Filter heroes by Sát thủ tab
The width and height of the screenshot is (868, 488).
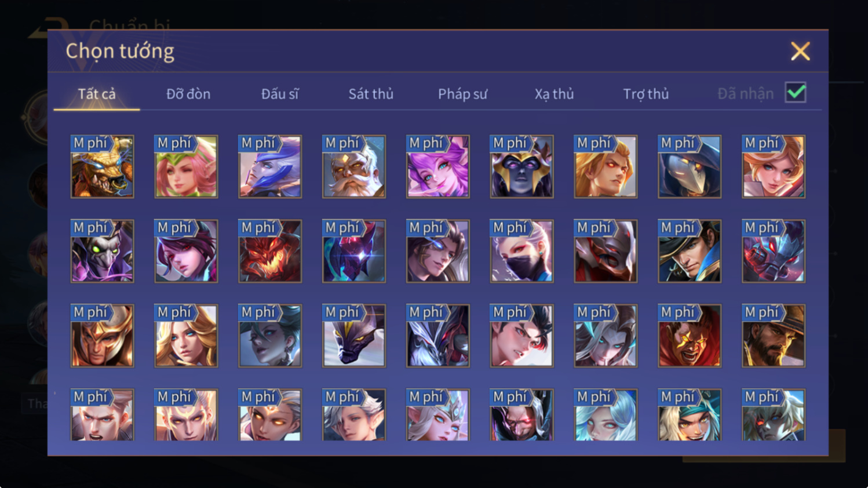[371, 94]
